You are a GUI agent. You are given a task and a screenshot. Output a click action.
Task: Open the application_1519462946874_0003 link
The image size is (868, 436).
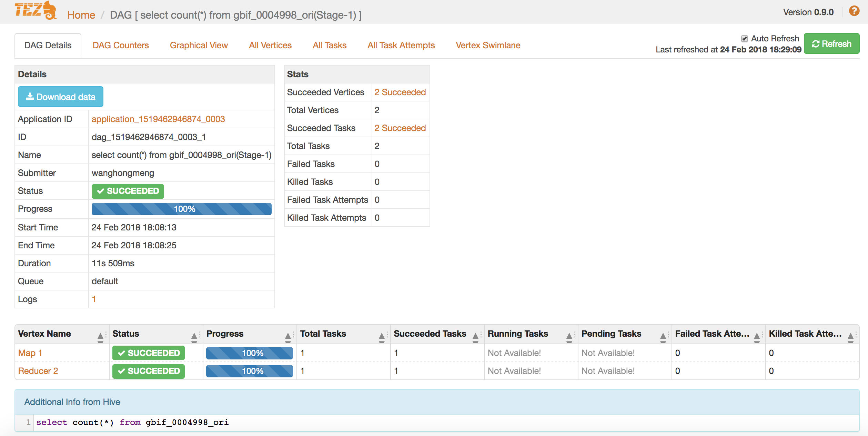(x=158, y=119)
